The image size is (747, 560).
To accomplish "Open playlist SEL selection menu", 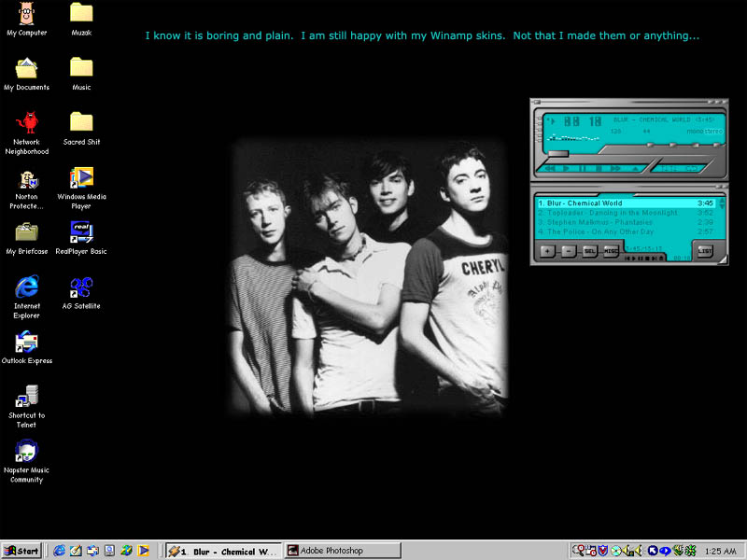I will pyautogui.click(x=589, y=251).
